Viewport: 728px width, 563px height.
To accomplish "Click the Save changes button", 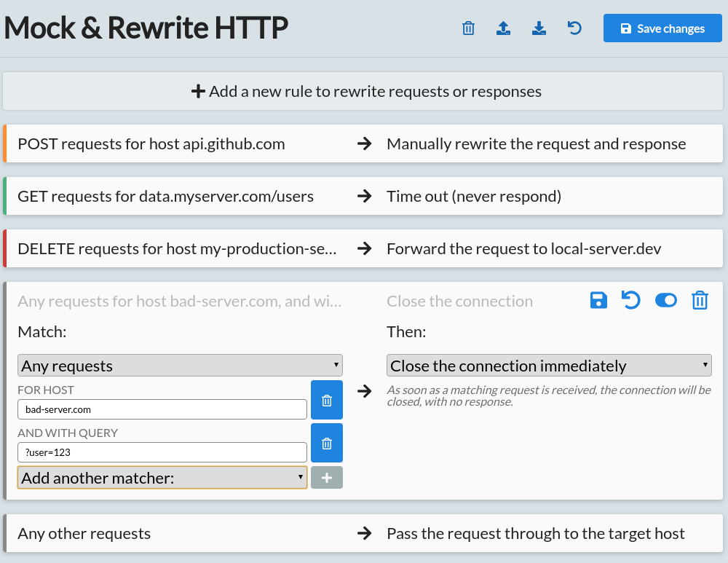I will [x=662, y=28].
